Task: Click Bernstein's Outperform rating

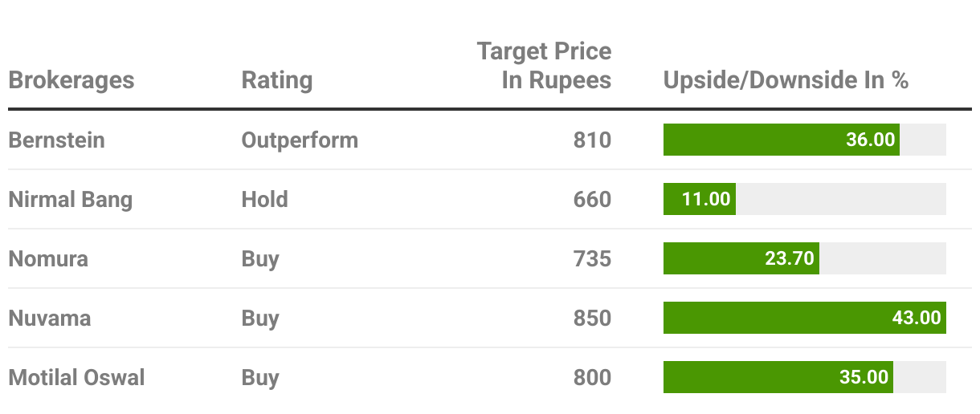Action: (x=300, y=140)
